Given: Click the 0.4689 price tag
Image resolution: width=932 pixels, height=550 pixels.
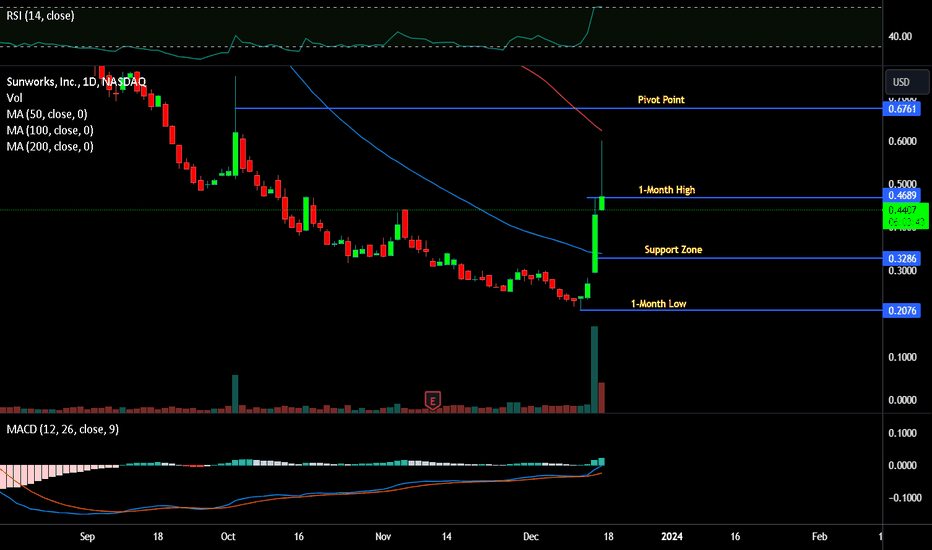Looking at the screenshot, I should point(902,195).
